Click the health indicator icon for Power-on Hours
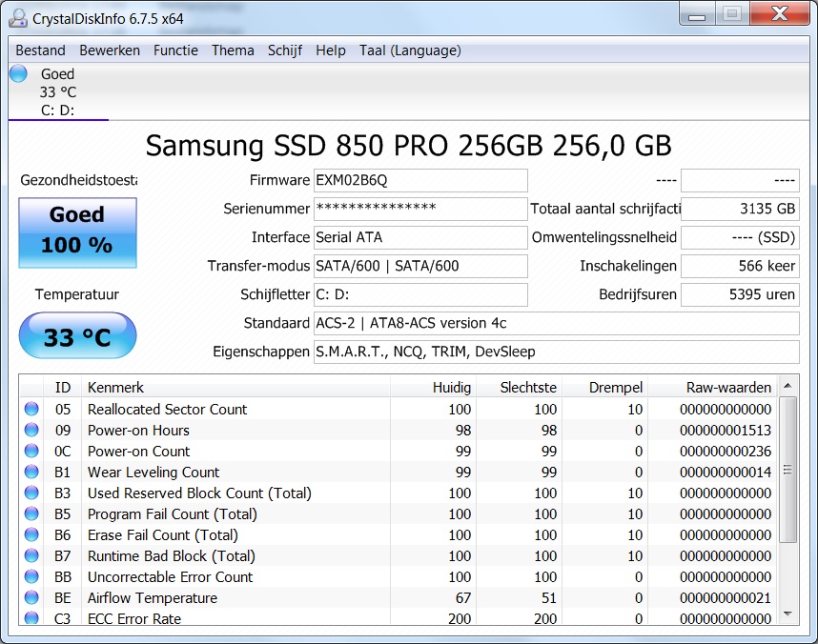The image size is (818, 644). tap(31, 430)
